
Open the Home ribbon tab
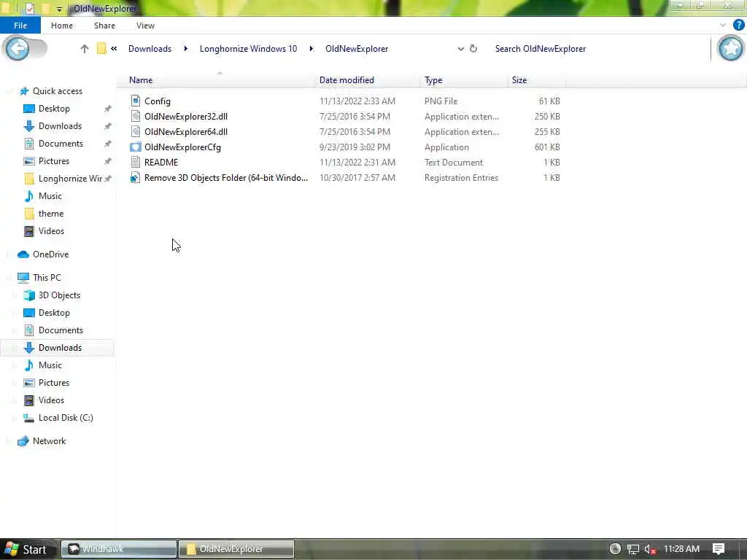point(62,26)
